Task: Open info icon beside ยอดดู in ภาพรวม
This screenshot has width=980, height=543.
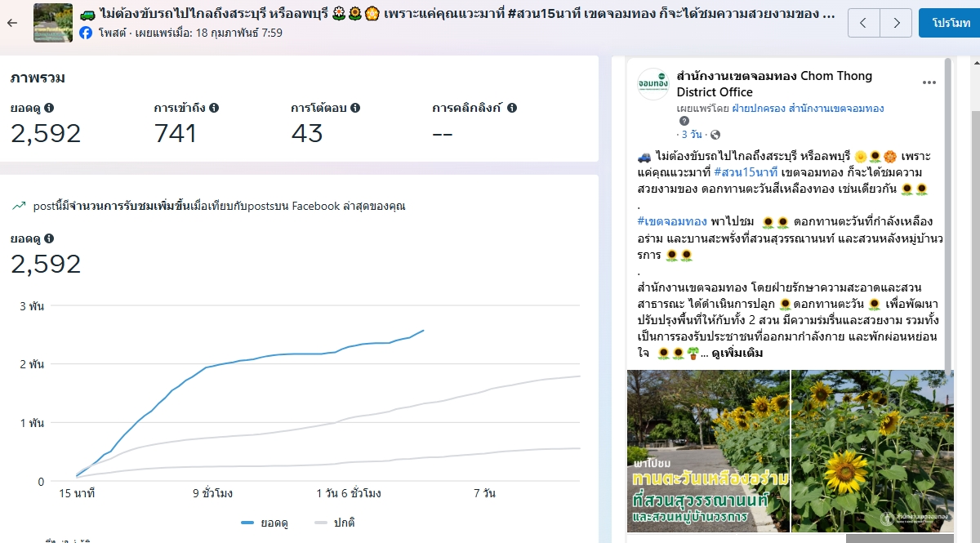Action: (49, 108)
